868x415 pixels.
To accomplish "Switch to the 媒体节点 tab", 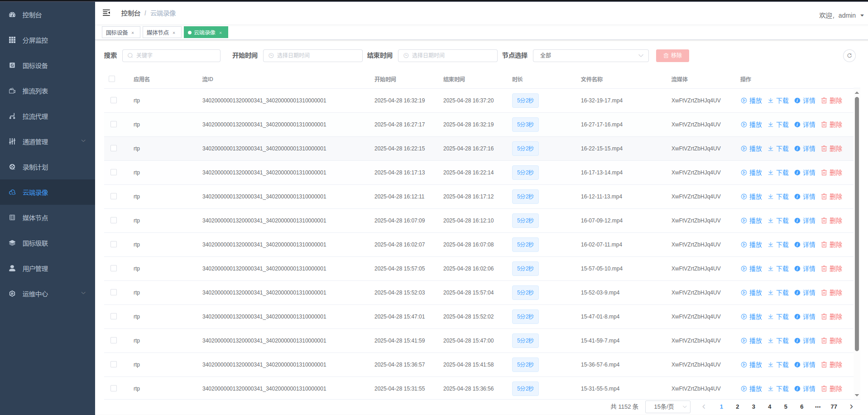I will [x=158, y=33].
